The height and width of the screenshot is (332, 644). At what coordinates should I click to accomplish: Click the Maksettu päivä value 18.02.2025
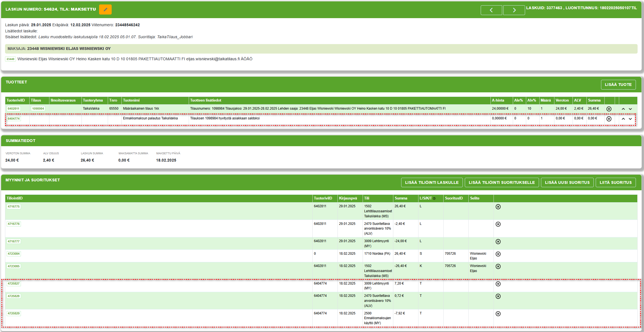click(x=166, y=160)
